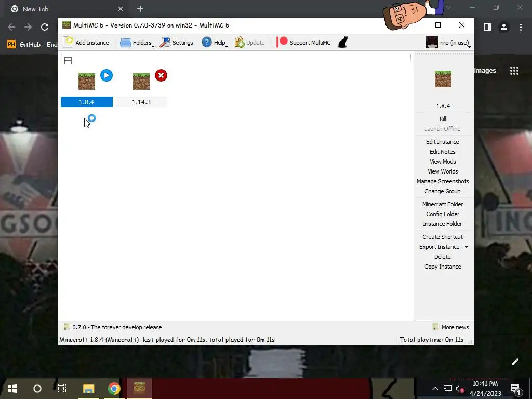Click the Images link in Chrome

(x=485, y=71)
